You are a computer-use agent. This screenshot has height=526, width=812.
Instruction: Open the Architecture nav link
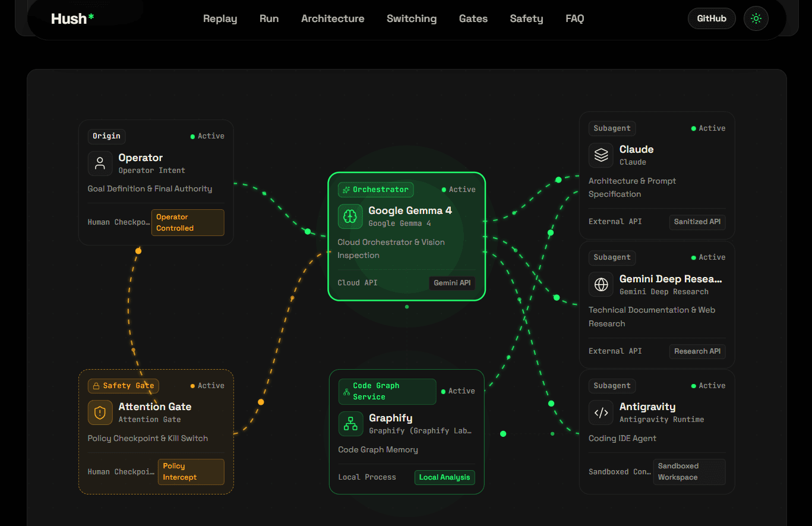click(333, 18)
